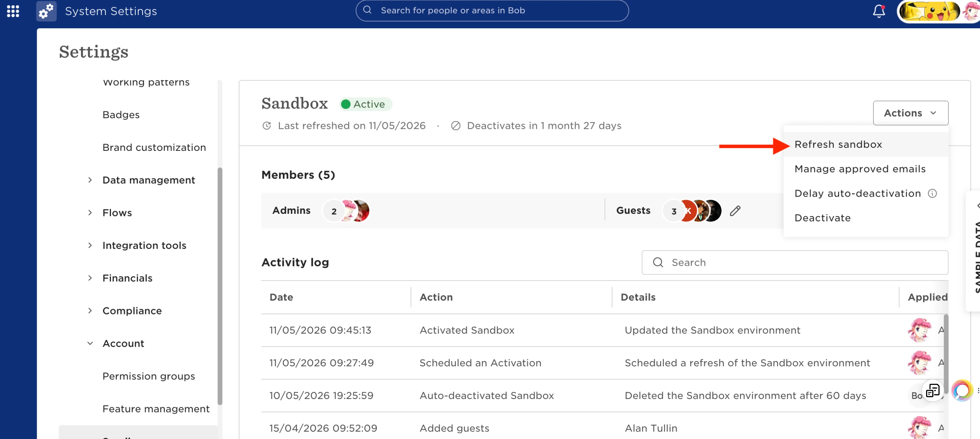Click '15/04/2026 09:52:09' date cell
Viewport: 980px width, 439px height.
tap(323, 428)
